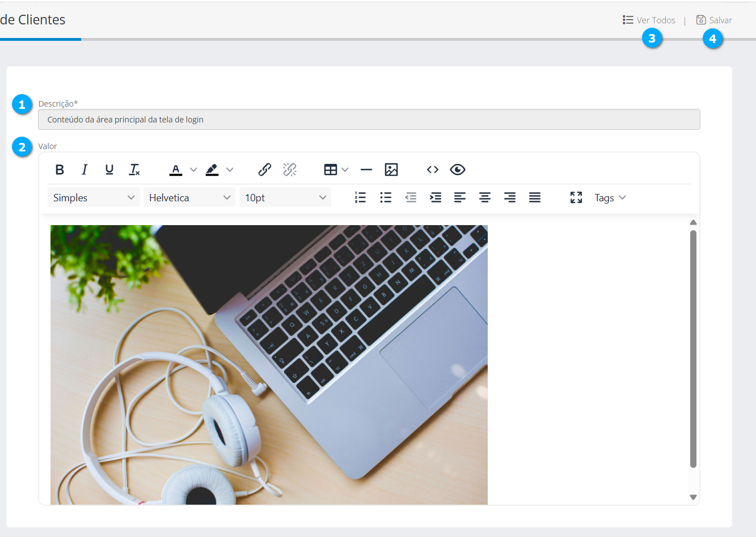
Task: Clear formatting from selected text
Action: pyautogui.click(x=134, y=170)
